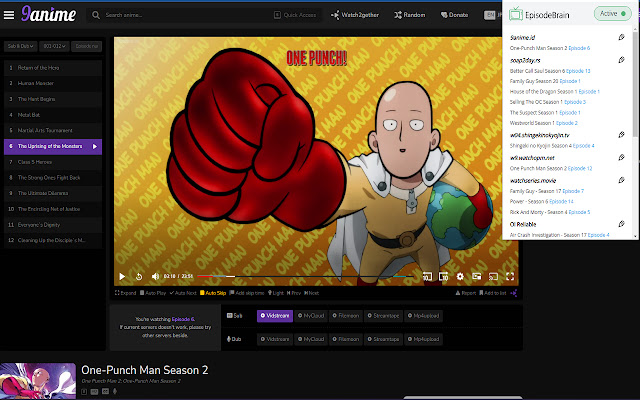640x400 pixels.
Task: Go to Prev episode
Action: (294, 293)
